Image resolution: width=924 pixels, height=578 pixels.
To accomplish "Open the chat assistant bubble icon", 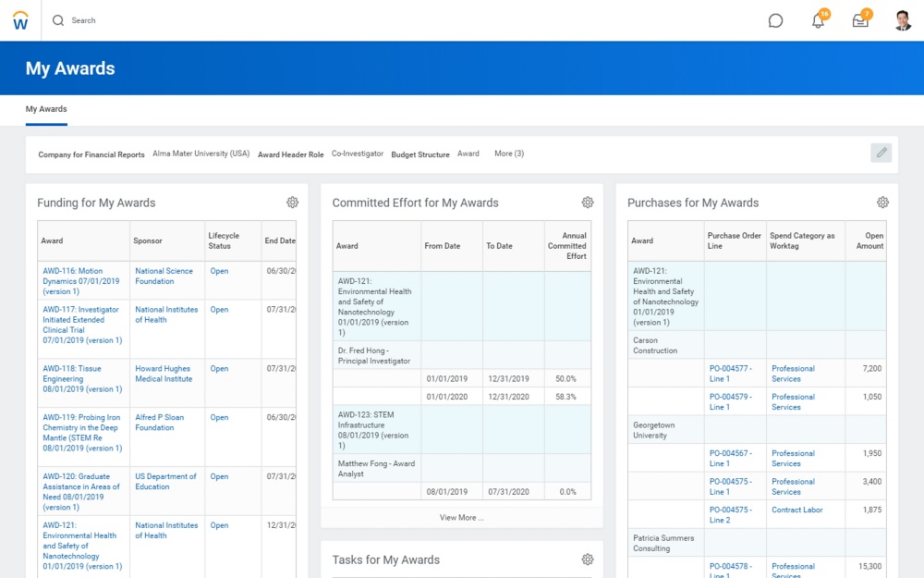I will [x=775, y=20].
